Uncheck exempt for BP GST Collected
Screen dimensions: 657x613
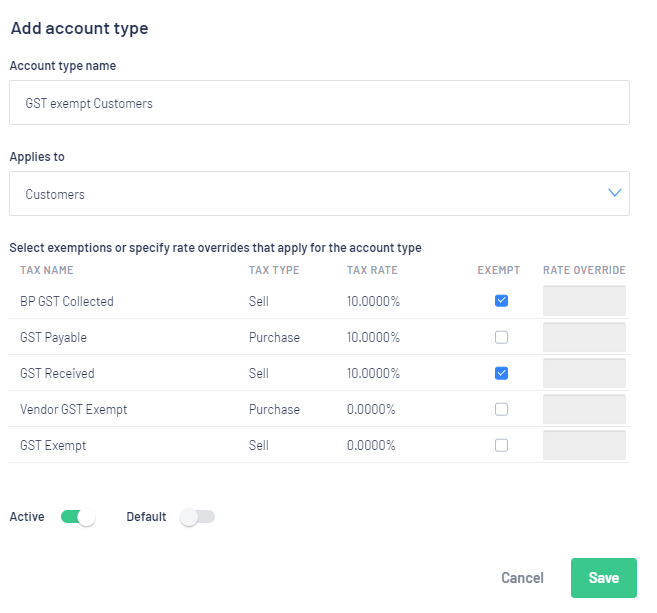[x=501, y=301]
